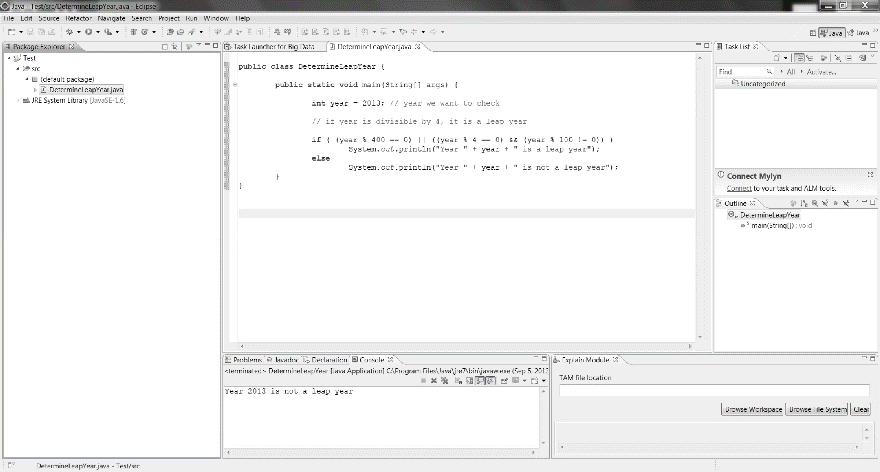Expand DetermineLeapYear.java in Package Explorer

click(x=35, y=90)
